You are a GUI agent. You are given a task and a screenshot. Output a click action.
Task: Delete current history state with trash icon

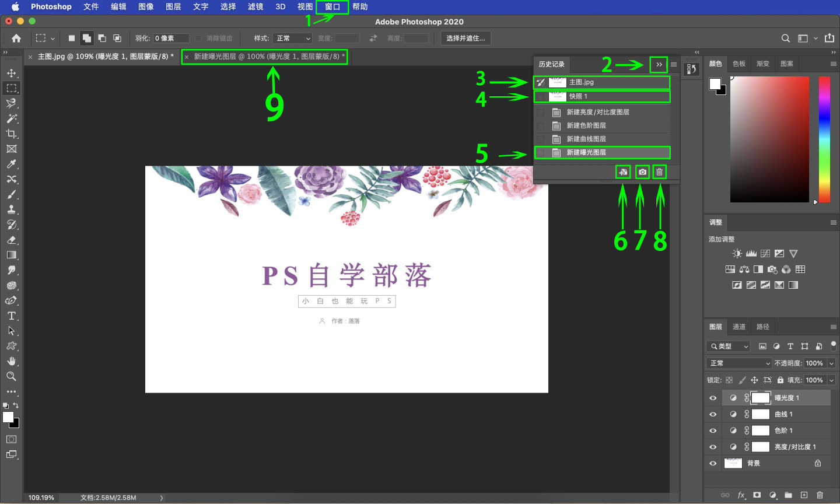[659, 171]
